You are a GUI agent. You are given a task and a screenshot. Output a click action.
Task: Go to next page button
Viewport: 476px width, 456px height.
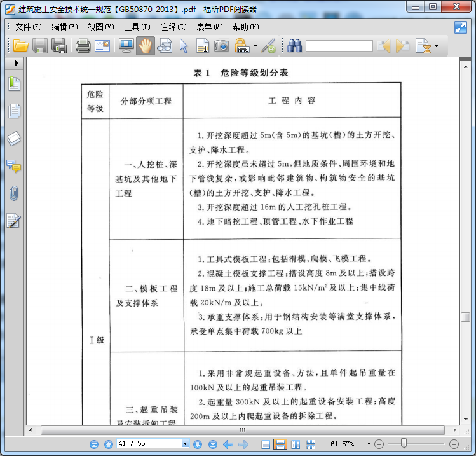coord(198,445)
